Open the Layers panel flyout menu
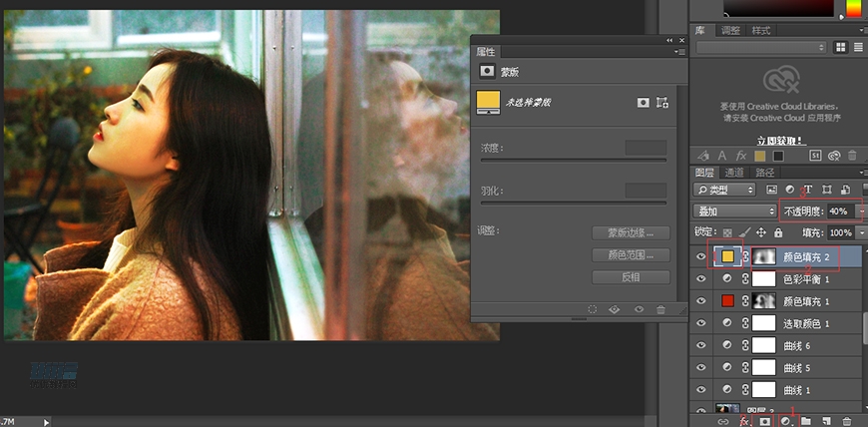The width and height of the screenshot is (868, 427). (862, 173)
